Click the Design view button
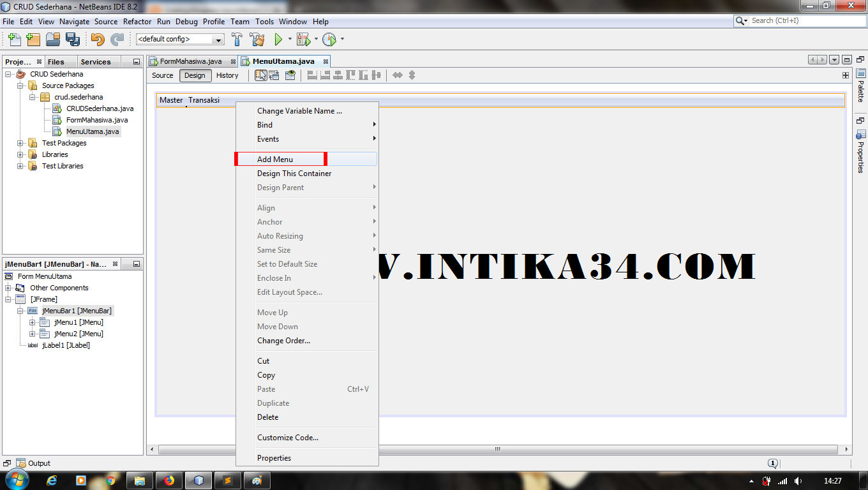This screenshot has height=490, width=868. [x=195, y=75]
